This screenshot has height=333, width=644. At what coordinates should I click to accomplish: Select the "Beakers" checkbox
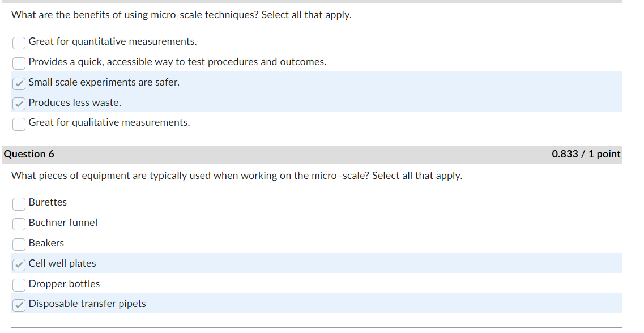pos(19,244)
